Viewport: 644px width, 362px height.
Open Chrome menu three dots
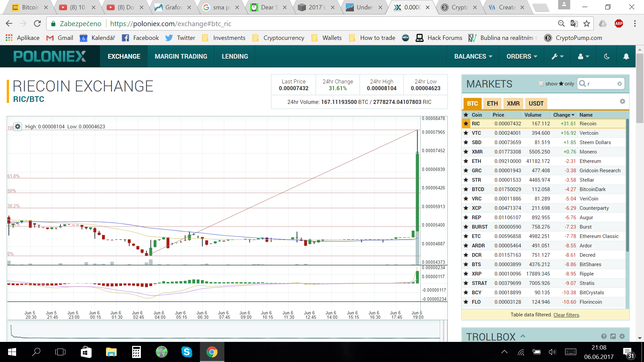[635, 23]
